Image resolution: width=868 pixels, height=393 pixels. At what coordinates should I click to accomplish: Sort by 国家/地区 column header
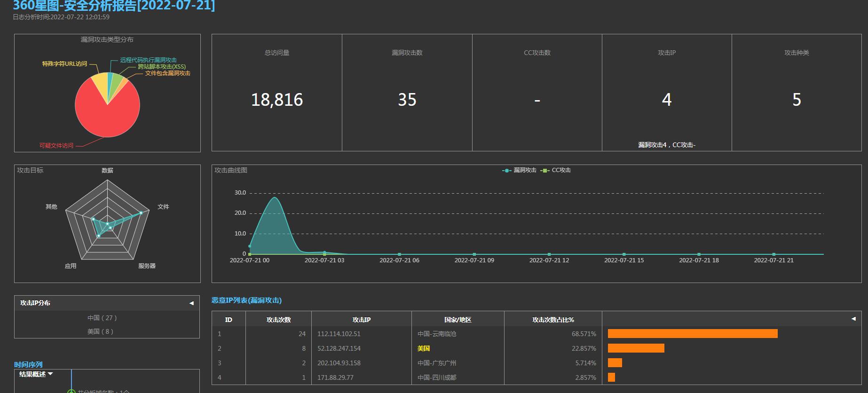click(458, 320)
